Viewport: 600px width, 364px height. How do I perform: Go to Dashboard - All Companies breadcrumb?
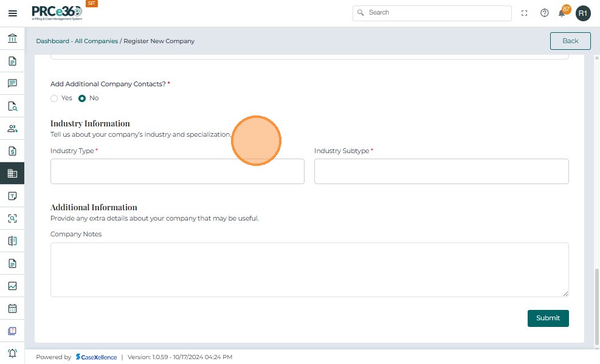(x=77, y=41)
